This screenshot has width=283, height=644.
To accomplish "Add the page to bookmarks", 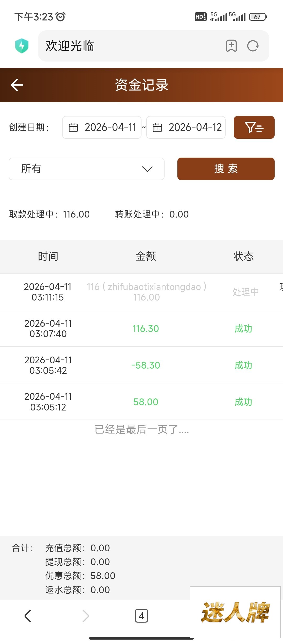I will tap(231, 46).
